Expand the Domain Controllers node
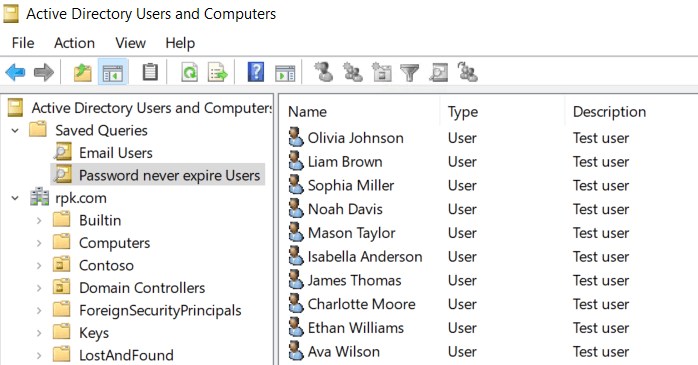698x365 pixels. [39, 288]
